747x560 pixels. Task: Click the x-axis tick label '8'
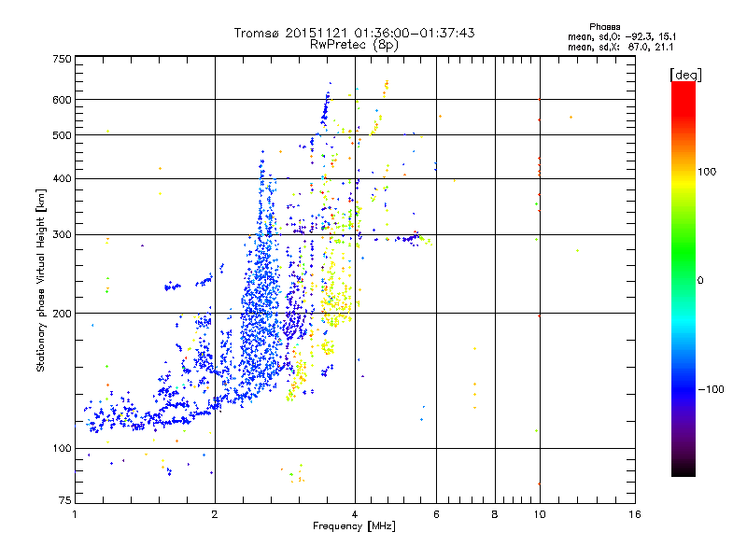coord(495,514)
